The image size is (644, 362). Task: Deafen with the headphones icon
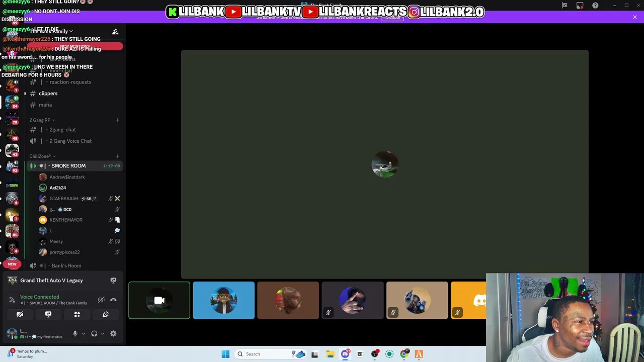[94, 333]
